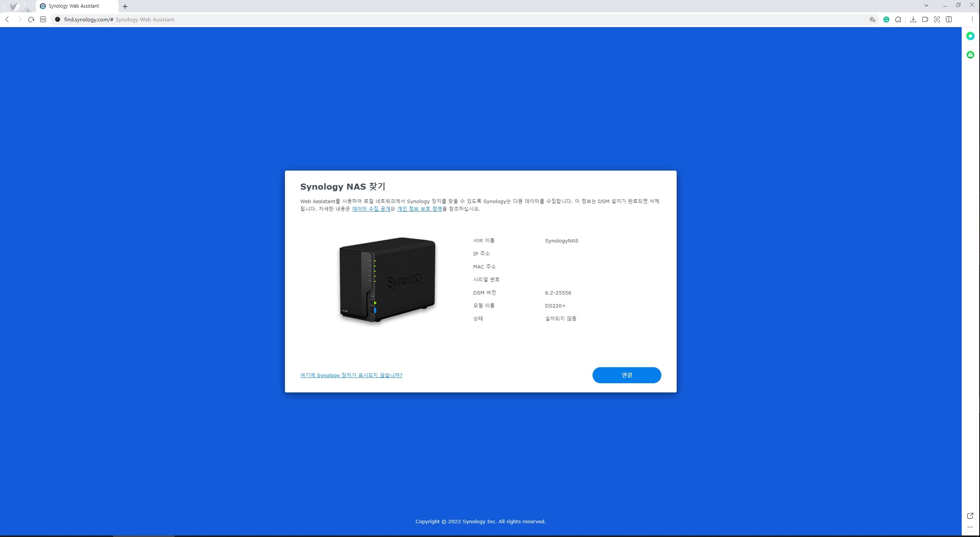Screen dimensions: 980x537
Task: Click the tab list dropdown arrow
Action: [x=926, y=6]
